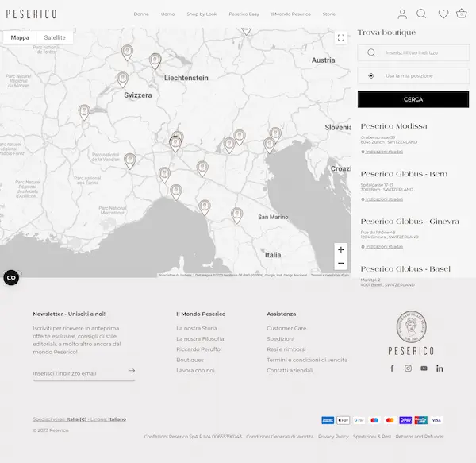Open Peserico Facebook page
Screen dimensions: 476x463
pos(391,368)
